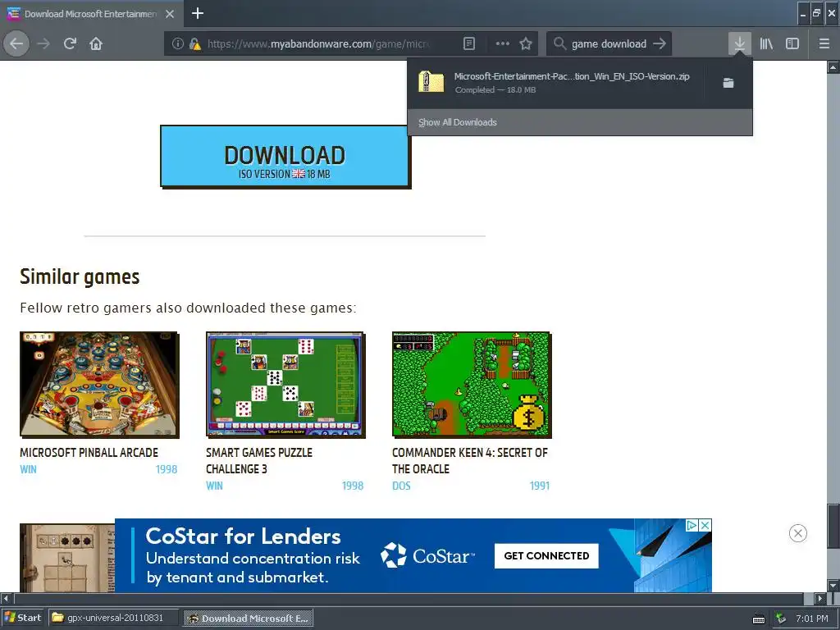Click the CoStar for Lenders ad headline
Viewport: 840px width, 630px height.
[243, 536]
